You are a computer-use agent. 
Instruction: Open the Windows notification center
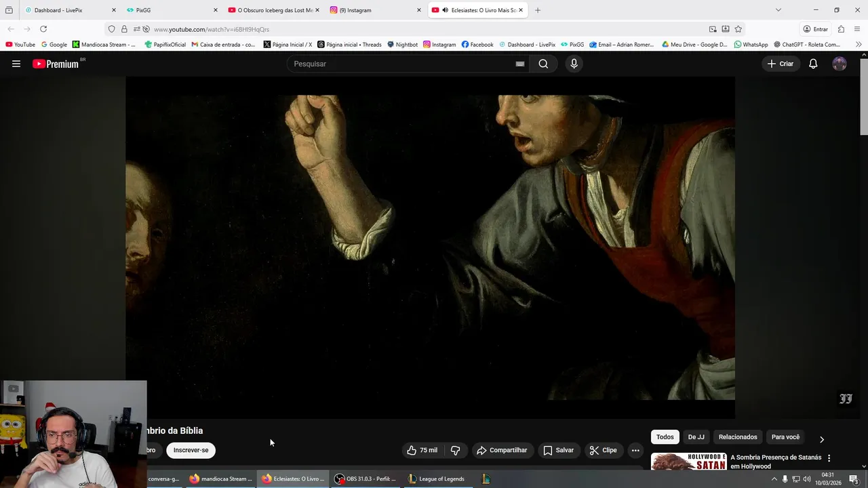[854, 479]
